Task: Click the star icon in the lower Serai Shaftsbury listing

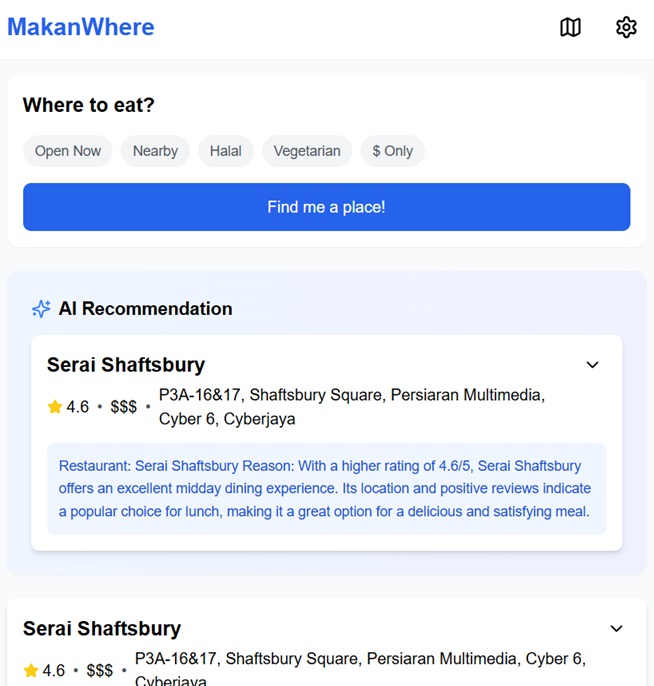Action: click(x=31, y=670)
